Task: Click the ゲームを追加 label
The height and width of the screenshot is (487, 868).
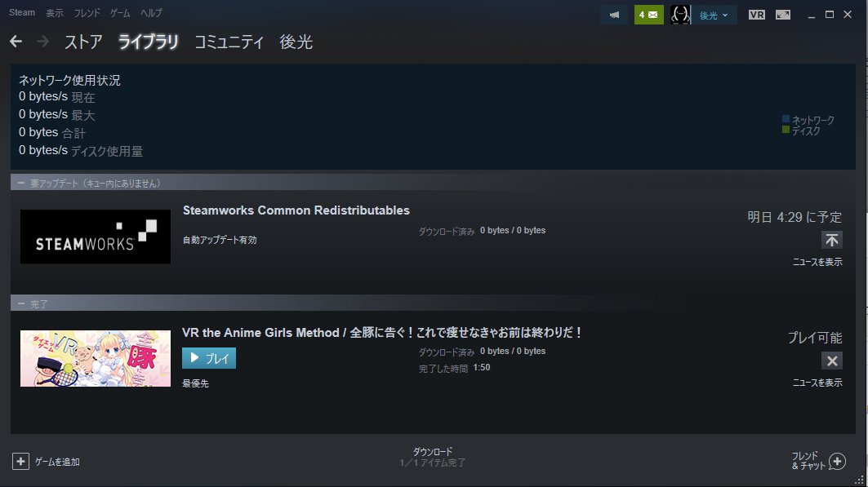Action: coord(57,462)
